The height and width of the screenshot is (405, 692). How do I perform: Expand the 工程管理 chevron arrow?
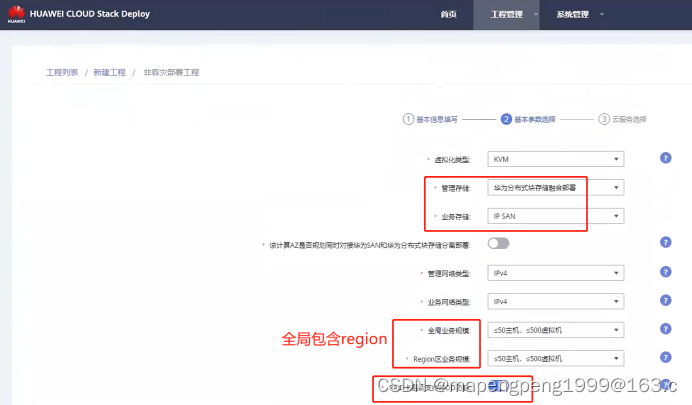536,14
